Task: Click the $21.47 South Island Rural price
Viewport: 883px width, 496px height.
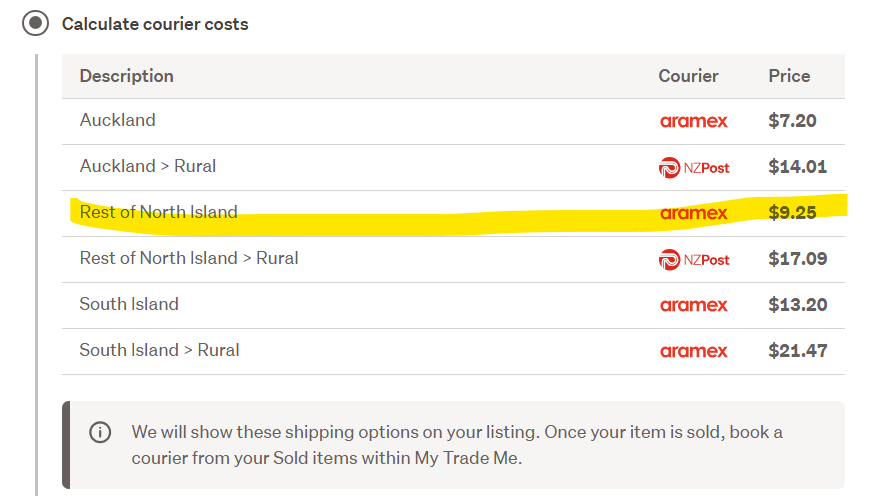Action: [797, 351]
